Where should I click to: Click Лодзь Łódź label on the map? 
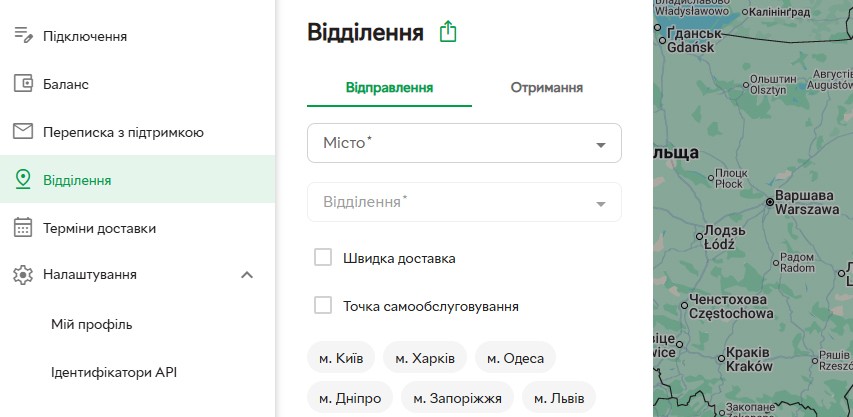pyautogui.click(x=724, y=237)
